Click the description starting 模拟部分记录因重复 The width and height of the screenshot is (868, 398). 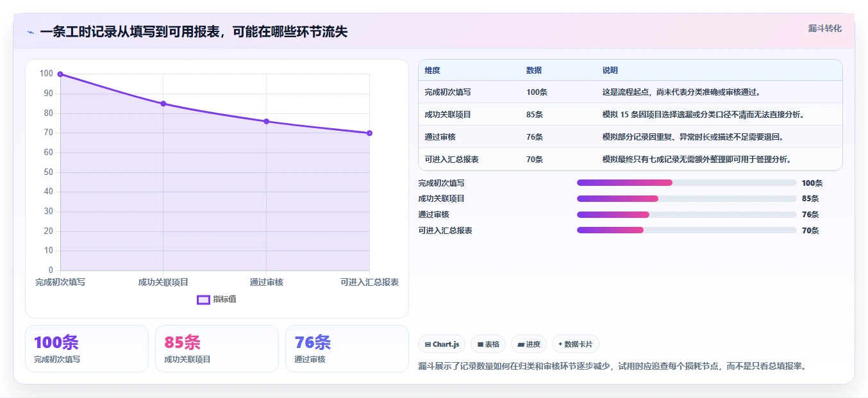pos(693,137)
